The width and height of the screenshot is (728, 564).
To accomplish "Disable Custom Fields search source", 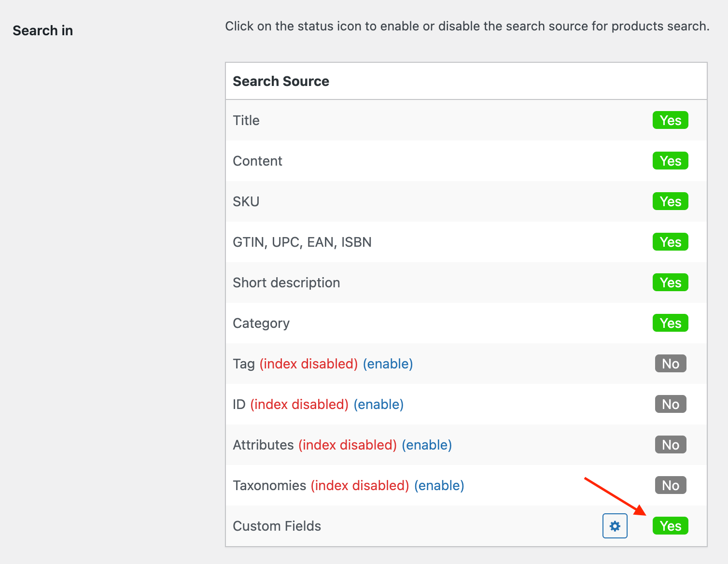I will (x=670, y=526).
